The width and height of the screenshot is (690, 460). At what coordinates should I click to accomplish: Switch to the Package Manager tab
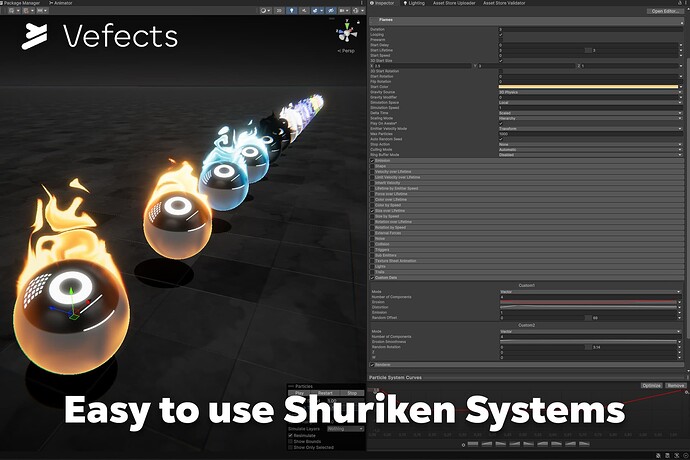[20, 3]
